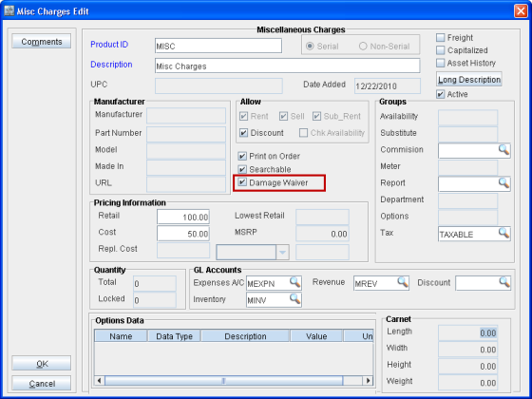The height and width of the screenshot is (399, 532).
Task: Open the Comments button
Action: (x=42, y=42)
